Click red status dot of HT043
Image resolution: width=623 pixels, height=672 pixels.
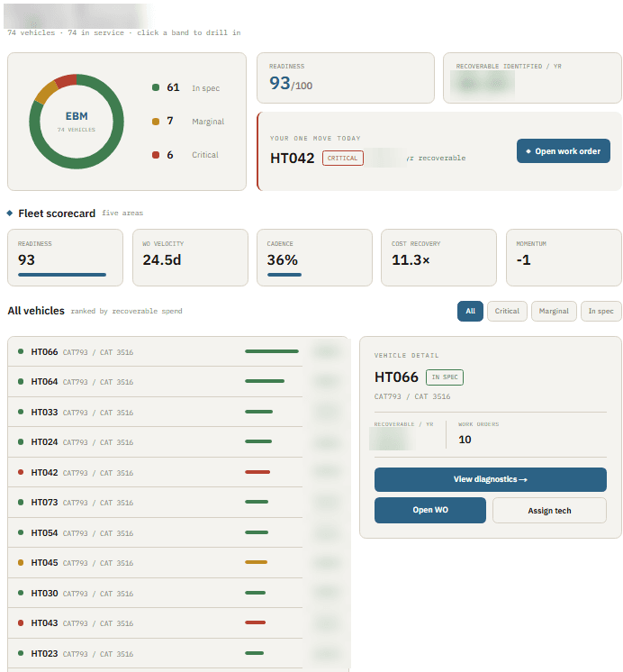click(x=21, y=622)
